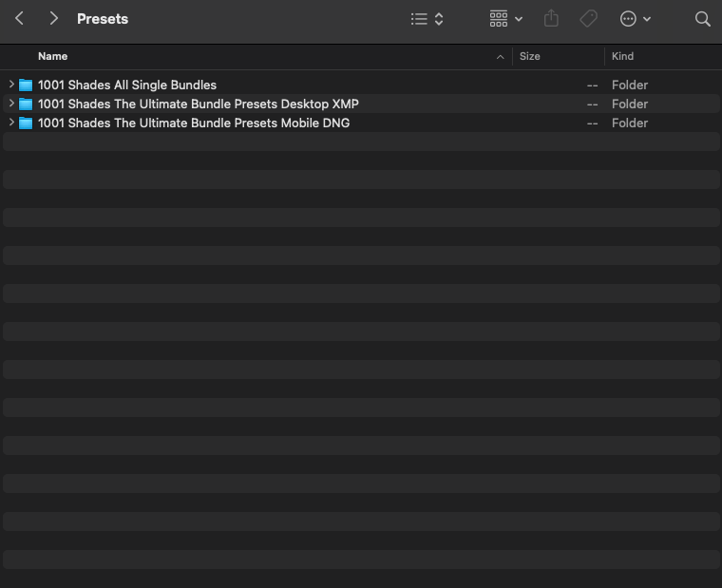
Task: Click the Edit Tags icon
Action: pos(589,19)
